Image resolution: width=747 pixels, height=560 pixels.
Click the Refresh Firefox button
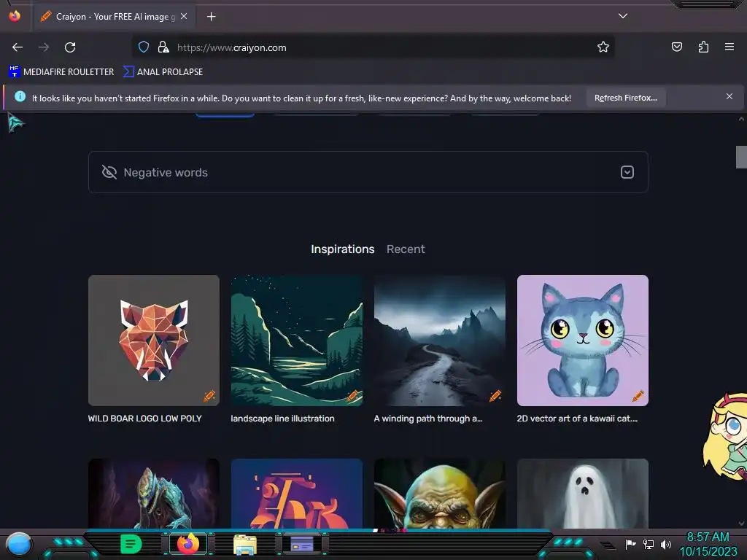point(625,98)
